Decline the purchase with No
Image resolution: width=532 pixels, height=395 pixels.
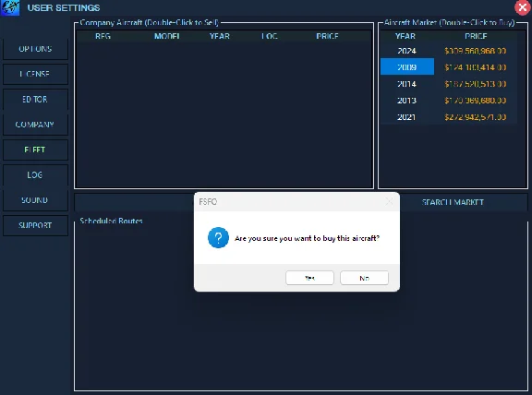(364, 278)
